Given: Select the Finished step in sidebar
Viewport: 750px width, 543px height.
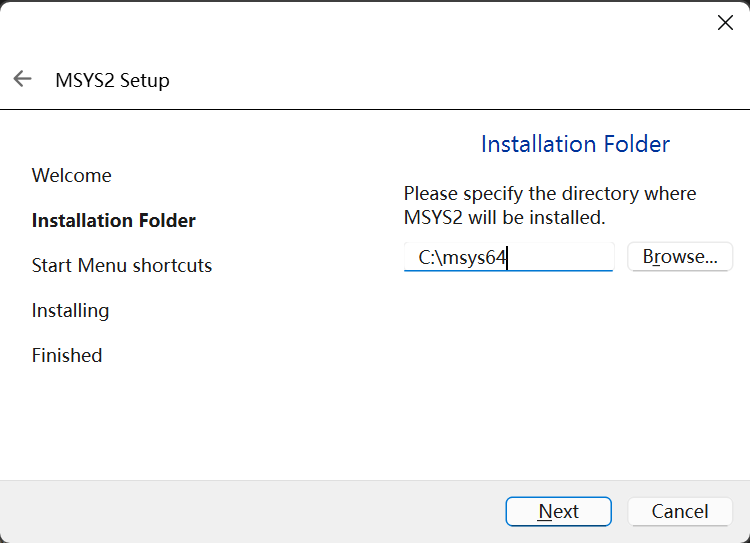Looking at the screenshot, I should pyautogui.click(x=67, y=355).
